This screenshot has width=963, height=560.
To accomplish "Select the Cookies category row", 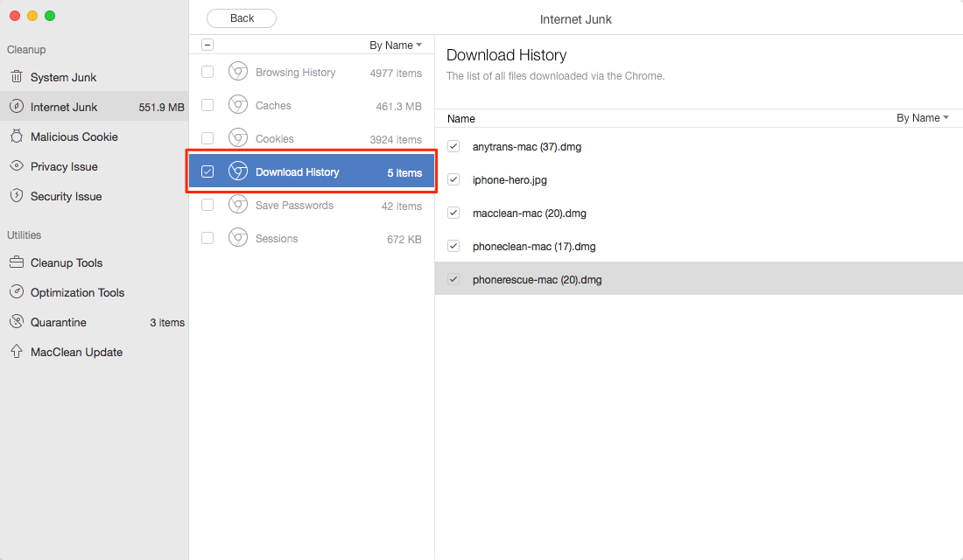I will click(312, 139).
